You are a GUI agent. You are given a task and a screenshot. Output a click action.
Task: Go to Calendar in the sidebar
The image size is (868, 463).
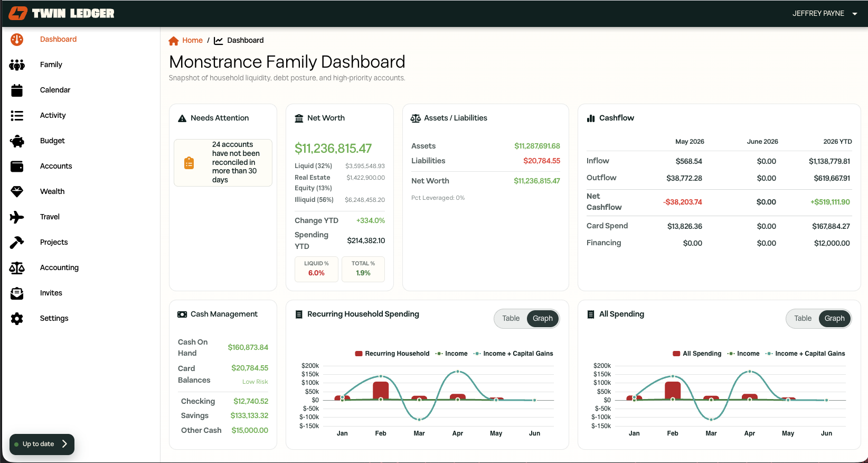(x=55, y=90)
